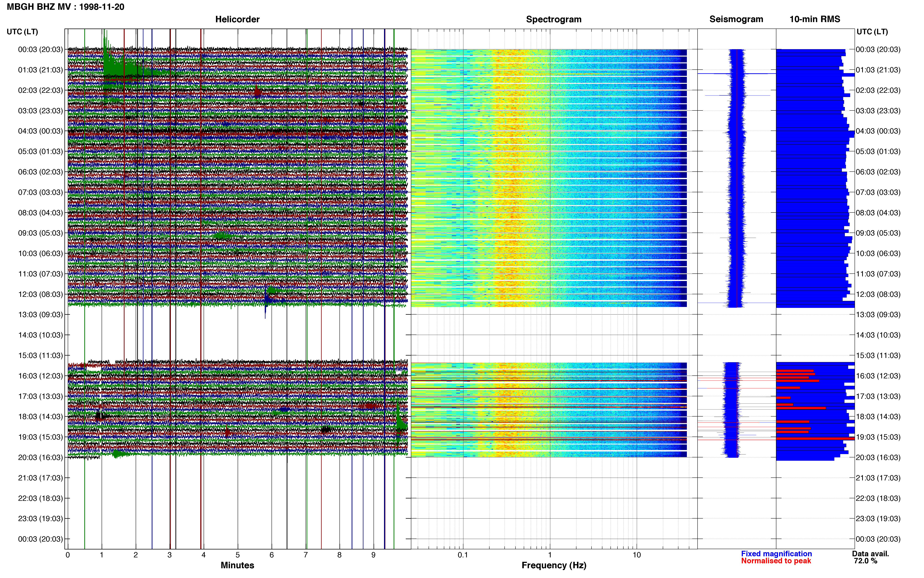Image resolution: width=924 pixels, height=578 pixels.
Task: Click "23:03 (19:03)" on the helicorder time axis
Action: (x=40, y=519)
